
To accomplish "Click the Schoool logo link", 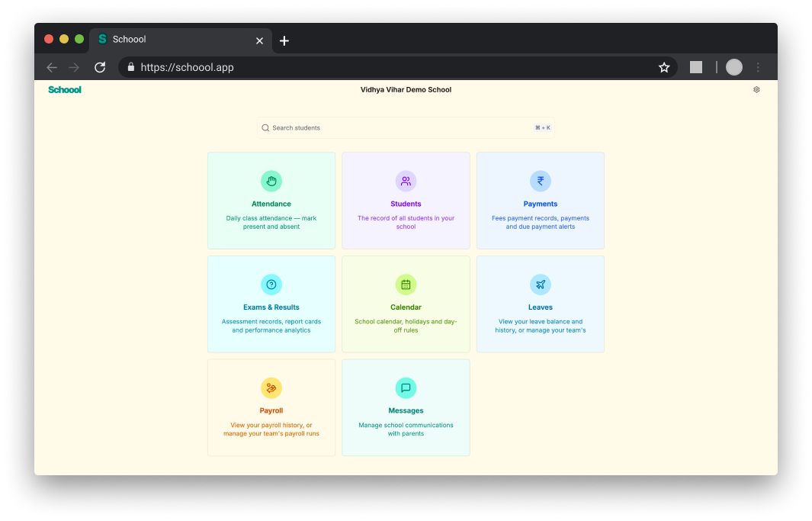I will coord(65,89).
